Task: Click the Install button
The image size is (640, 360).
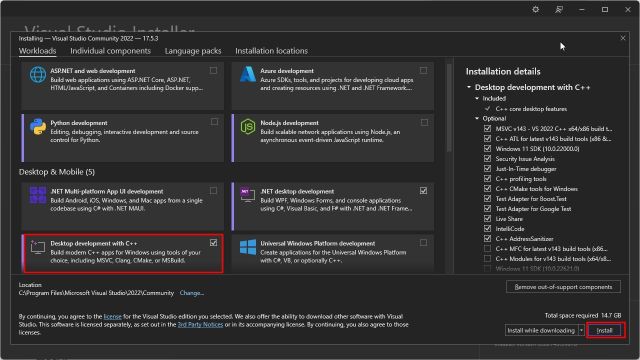Action: [x=605, y=330]
